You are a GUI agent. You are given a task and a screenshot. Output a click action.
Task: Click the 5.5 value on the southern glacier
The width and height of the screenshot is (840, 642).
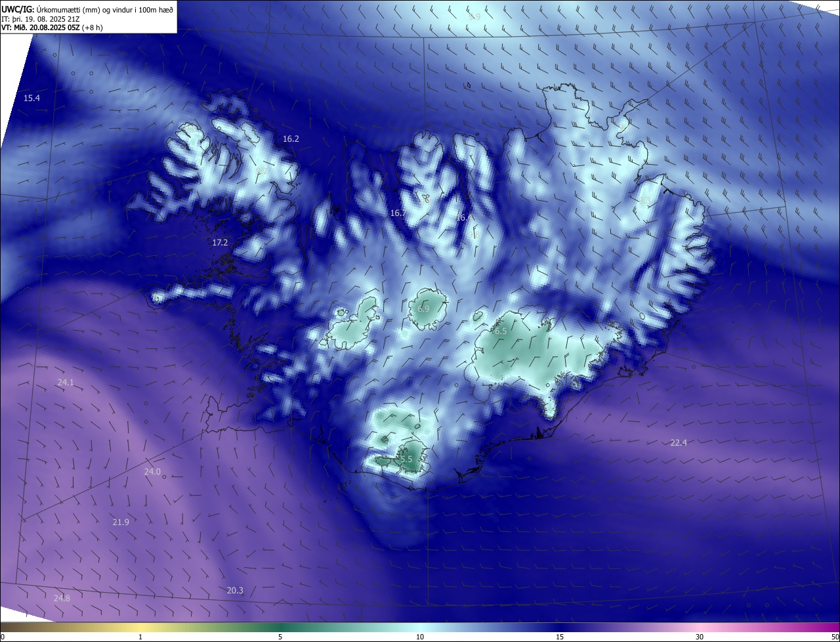pos(406,460)
